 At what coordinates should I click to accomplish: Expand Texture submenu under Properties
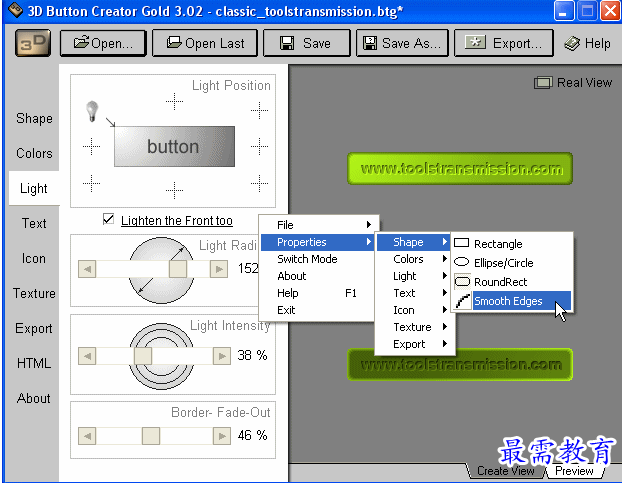[x=413, y=327]
